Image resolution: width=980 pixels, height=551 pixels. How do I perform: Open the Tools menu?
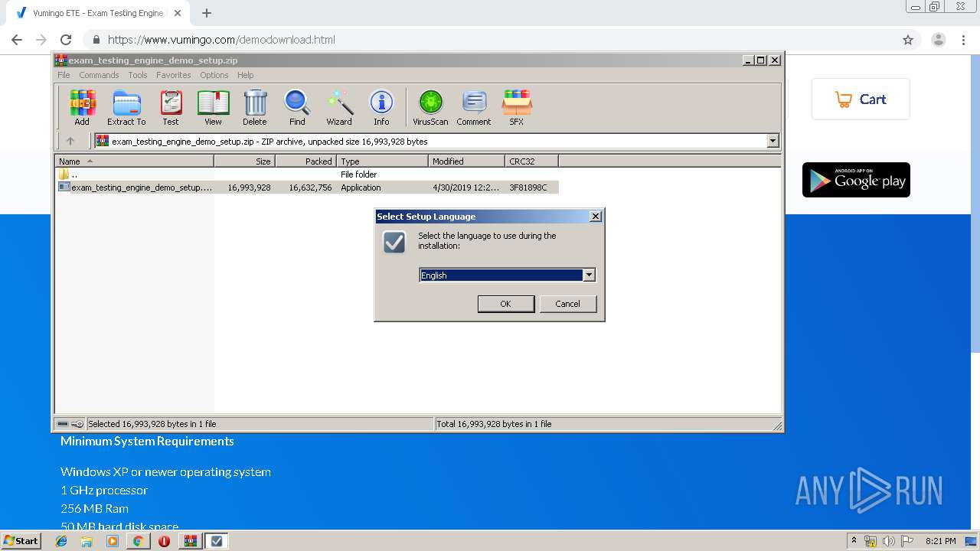point(138,75)
